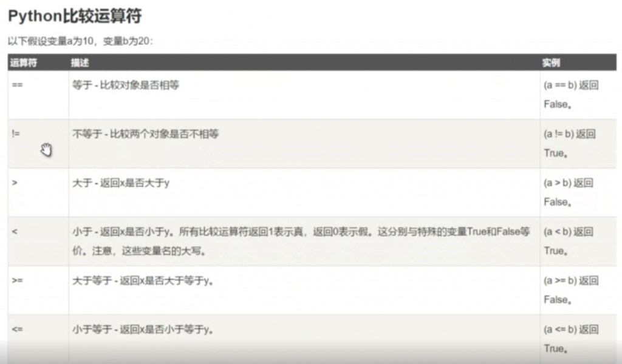Image resolution: width=622 pixels, height=364 pixels.
Task: Click example '(a <= b) 返回'
Action: coord(571,329)
